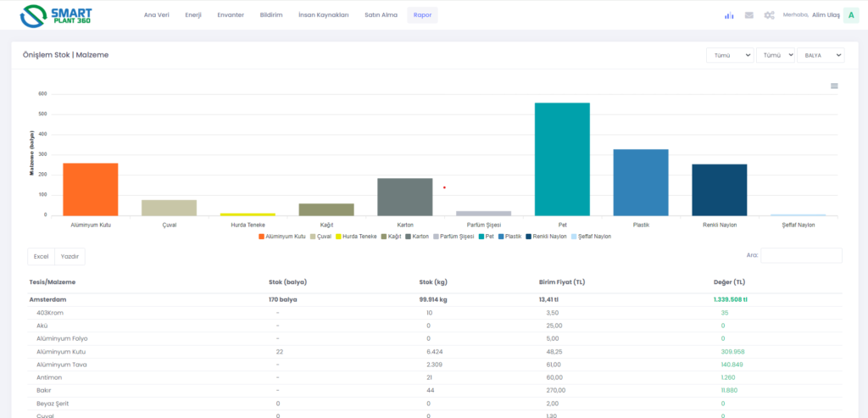The height and width of the screenshot is (418, 868).
Task: Click the Smart Plant 360 logo
Action: 57,15
